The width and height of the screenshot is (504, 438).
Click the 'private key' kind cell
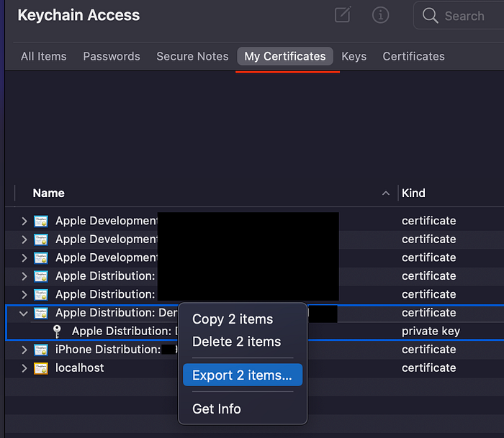point(431,331)
